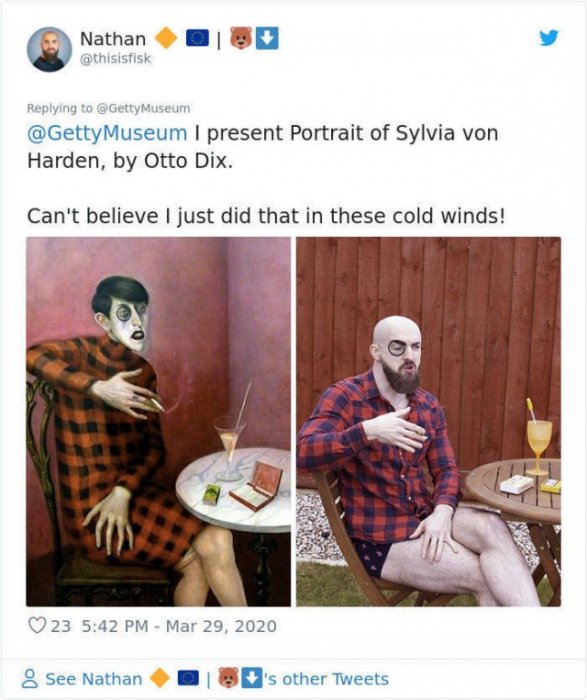Click the person icon beside See Nathan
This screenshot has width=587, height=700.
(30, 679)
